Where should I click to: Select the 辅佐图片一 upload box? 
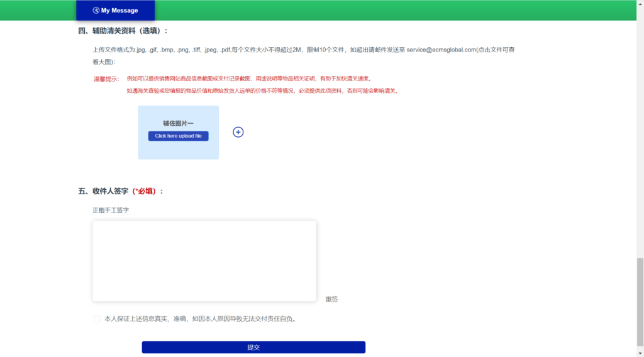178,133
